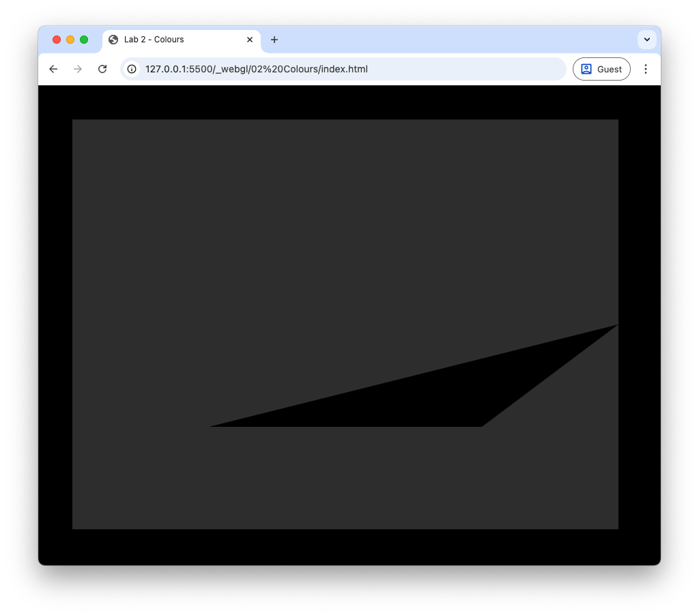Maximize the window with the green button
The image size is (699, 616).
[84, 40]
